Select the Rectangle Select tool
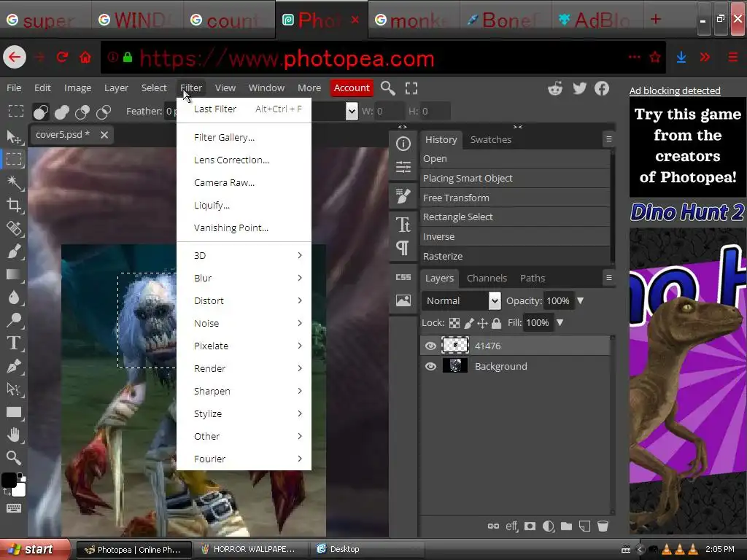Screen dimensions: 747x560 pyautogui.click(x=14, y=159)
